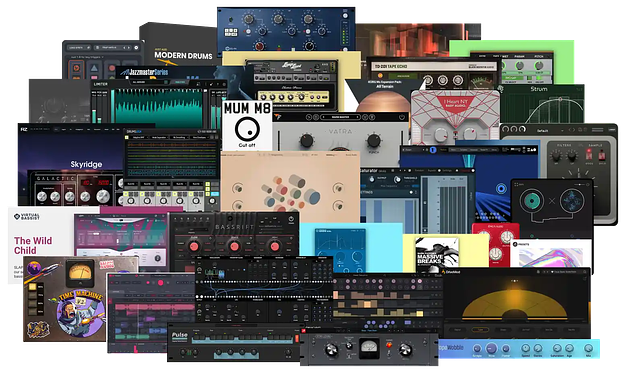
Task: Toggle the right red switch in the Sample section
Action: tap(602, 155)
